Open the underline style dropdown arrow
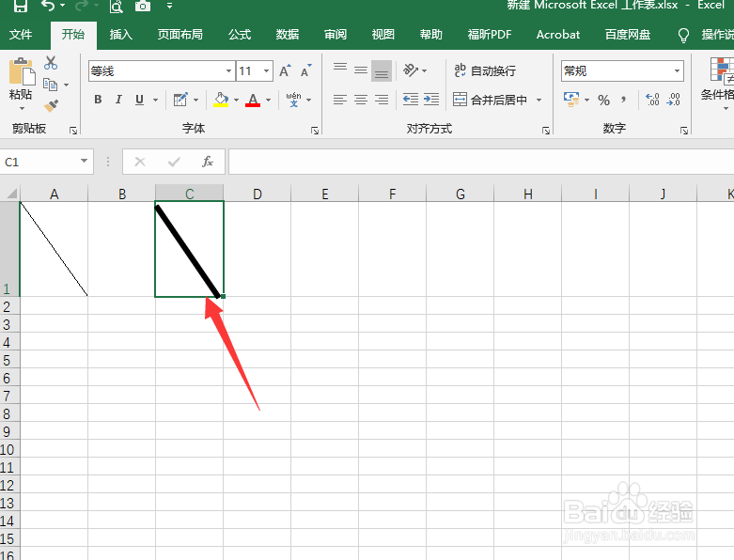This screenshot has width=734, height=560. (x=155, y=100)
